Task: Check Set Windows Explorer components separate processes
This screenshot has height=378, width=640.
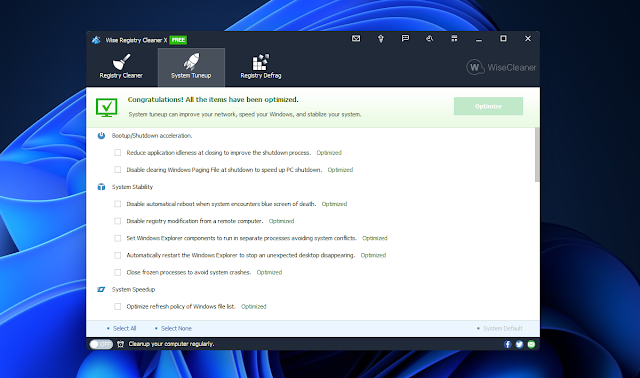Action: tap(118, 238)
